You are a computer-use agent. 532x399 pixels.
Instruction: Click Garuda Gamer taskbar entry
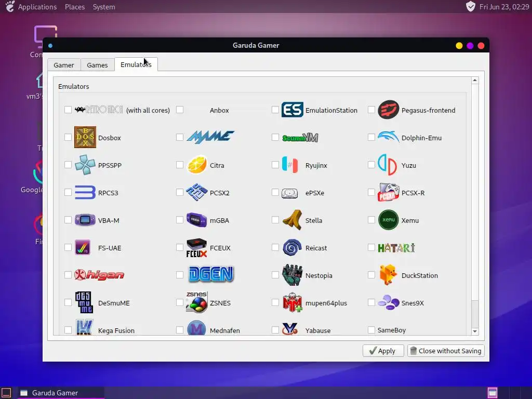(x=61, y=393)
